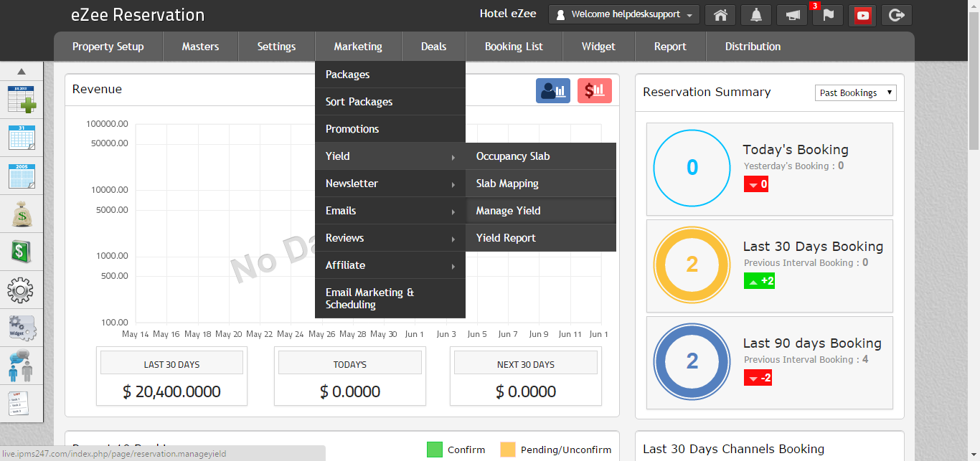Switch Revenue chart to bookings view icon
This screenshot has height=461, width=980.
pyautogui.click(x=553, y=90)
